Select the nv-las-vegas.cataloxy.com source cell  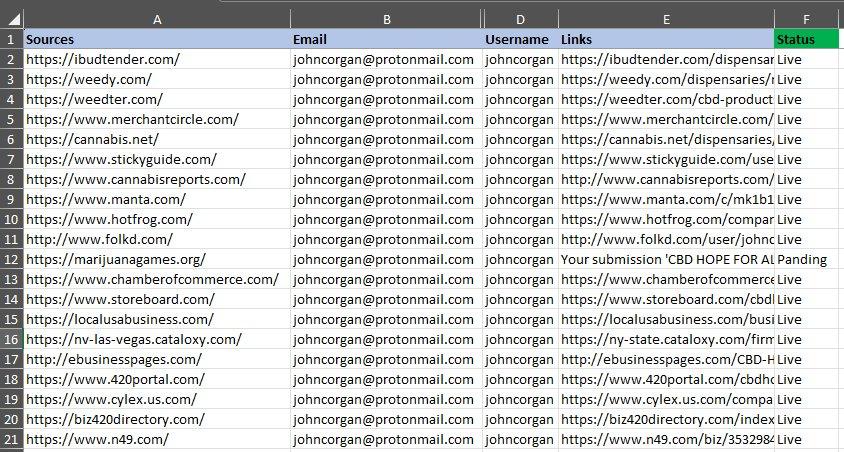(x=157, y=339)
